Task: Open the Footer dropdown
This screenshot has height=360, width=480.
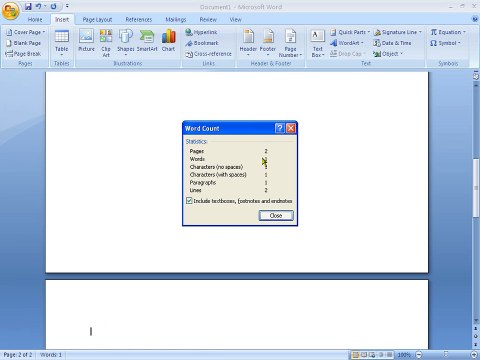Action: point(268,42)
